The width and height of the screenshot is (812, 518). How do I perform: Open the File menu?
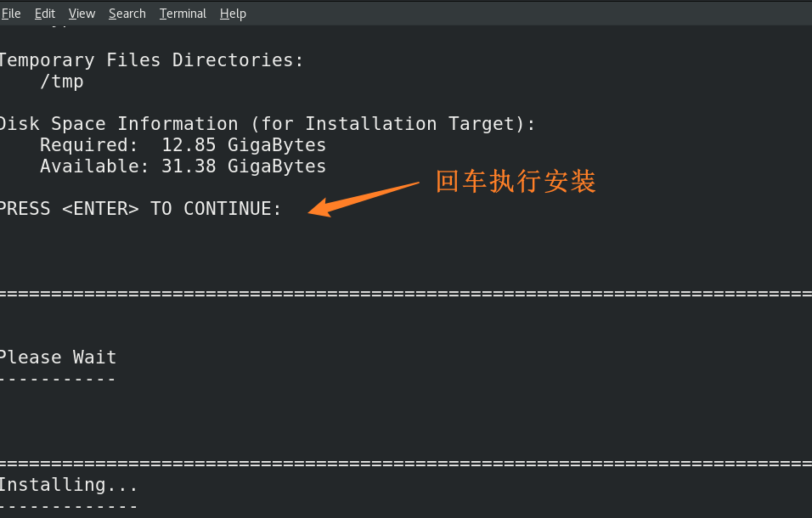point(11,14)
